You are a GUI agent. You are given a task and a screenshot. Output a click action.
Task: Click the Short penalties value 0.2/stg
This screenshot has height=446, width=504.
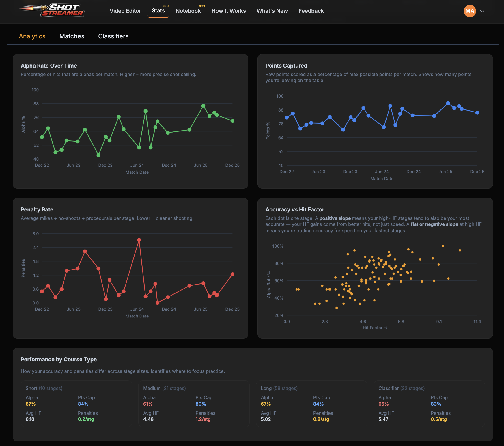pos(86,419)
